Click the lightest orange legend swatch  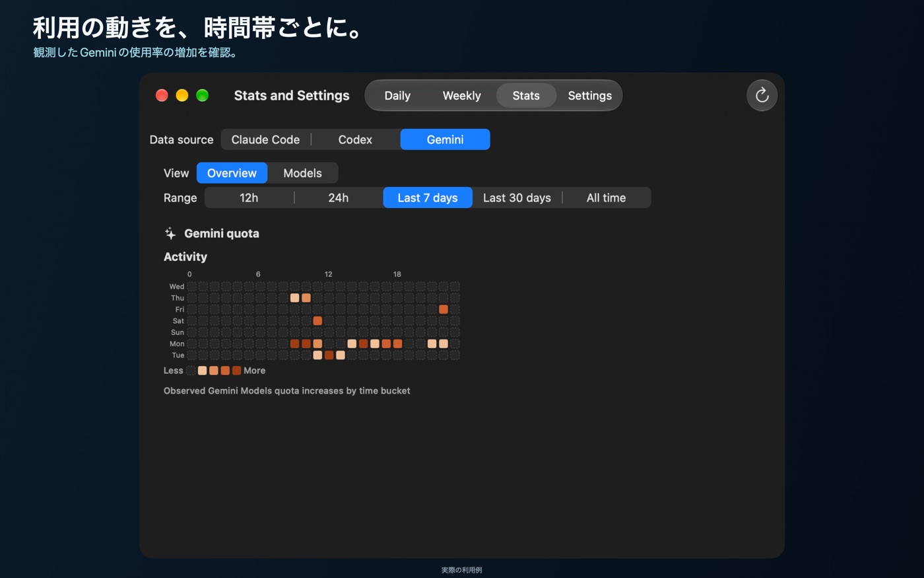pyautogui.click(x=203, y=371)
